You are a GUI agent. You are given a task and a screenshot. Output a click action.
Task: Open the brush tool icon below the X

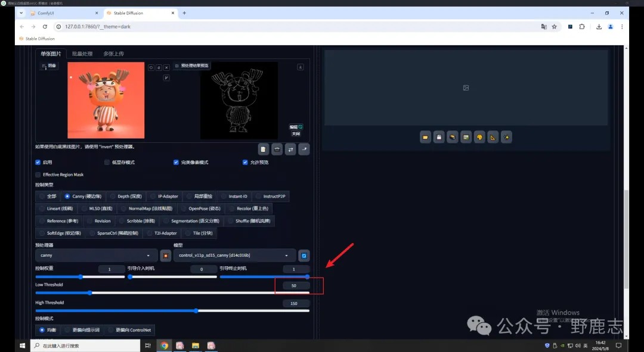pyautogui.click(x=166, y=77)
